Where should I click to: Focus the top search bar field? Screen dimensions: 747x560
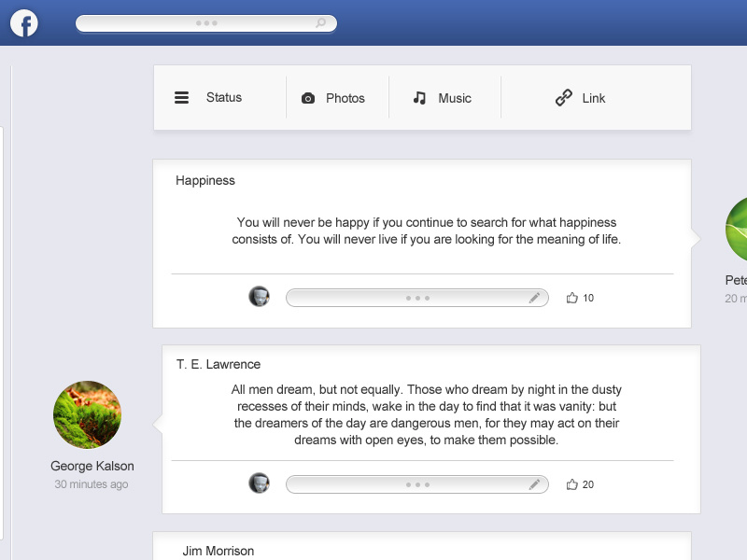206,23
